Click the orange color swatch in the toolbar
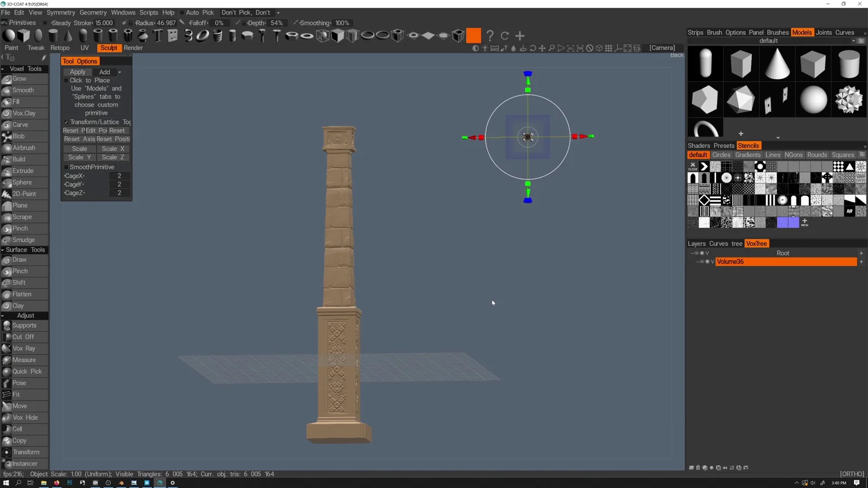The image size is (868, 488). coord(473,36)
